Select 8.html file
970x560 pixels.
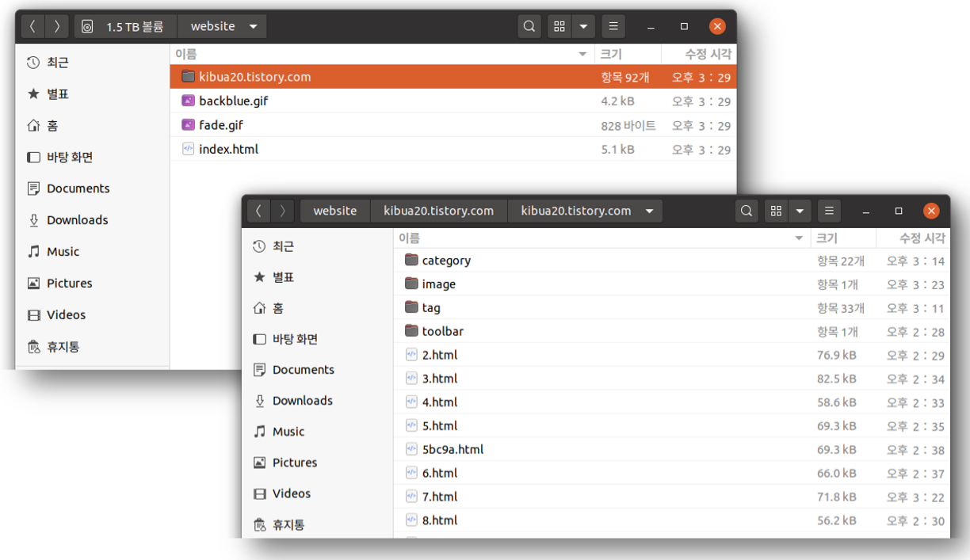tap(672, 520)
